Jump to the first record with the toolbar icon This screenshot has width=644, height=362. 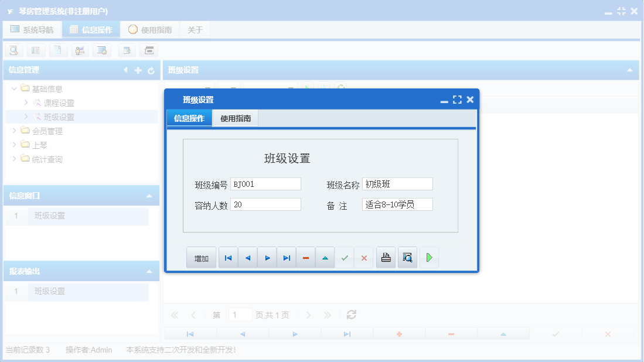pyautogui.click(x=228, y=257)
